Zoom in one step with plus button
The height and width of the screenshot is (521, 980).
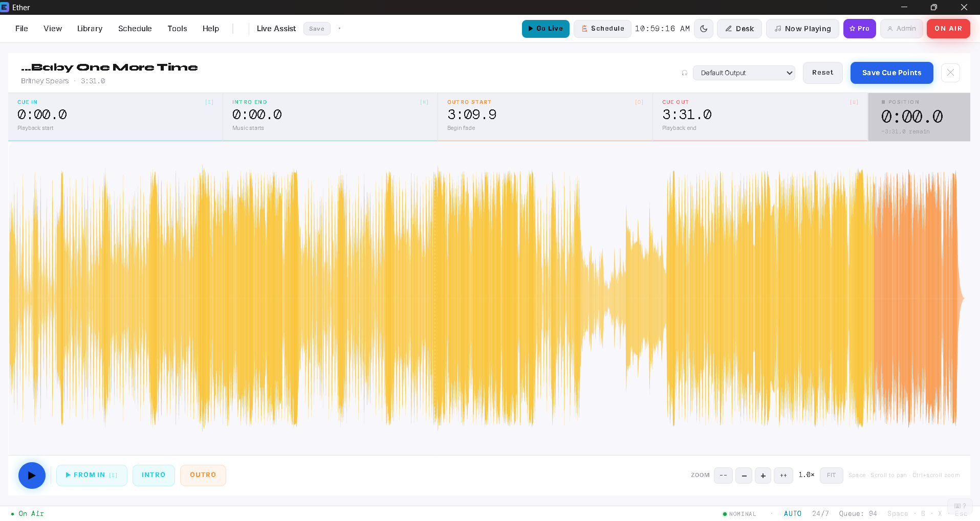tap(763, 475)
